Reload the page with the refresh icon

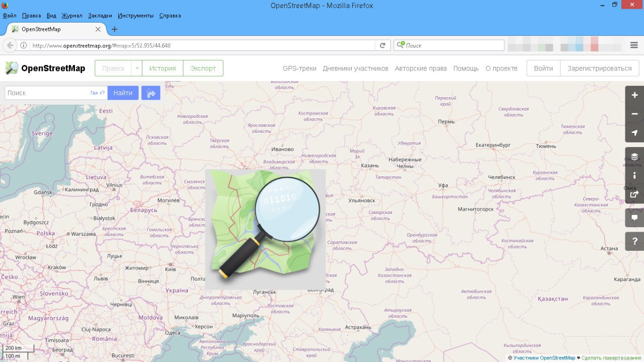pyautogui.click(x=382, y=45)
